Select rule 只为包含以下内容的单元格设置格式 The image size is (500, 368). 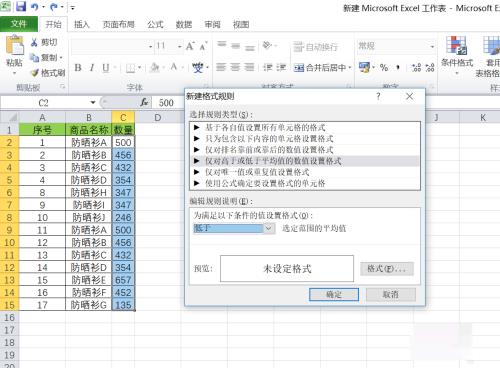tap(305, 138)
